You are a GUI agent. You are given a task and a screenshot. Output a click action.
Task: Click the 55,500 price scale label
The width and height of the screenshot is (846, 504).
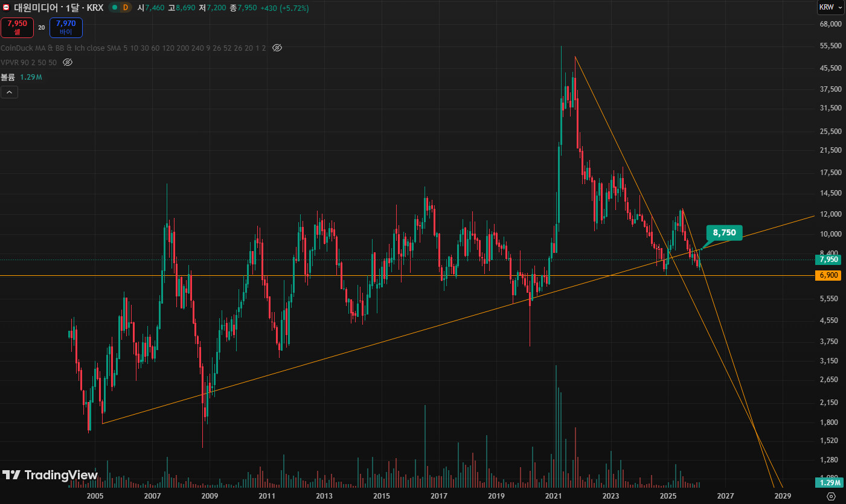click(830, 46)
